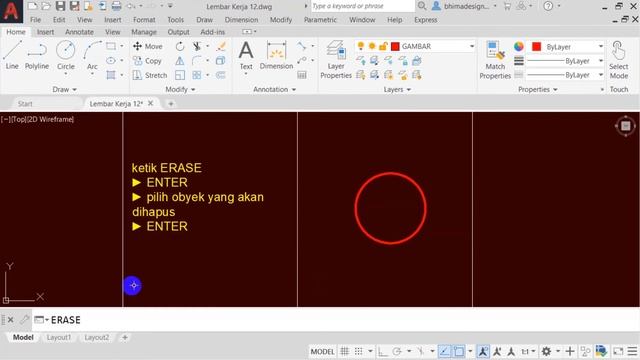Image resolution: width=640 pixels, height=360 pixels.
Task: Toggle drawing grid display
Action: click(344, 351)
